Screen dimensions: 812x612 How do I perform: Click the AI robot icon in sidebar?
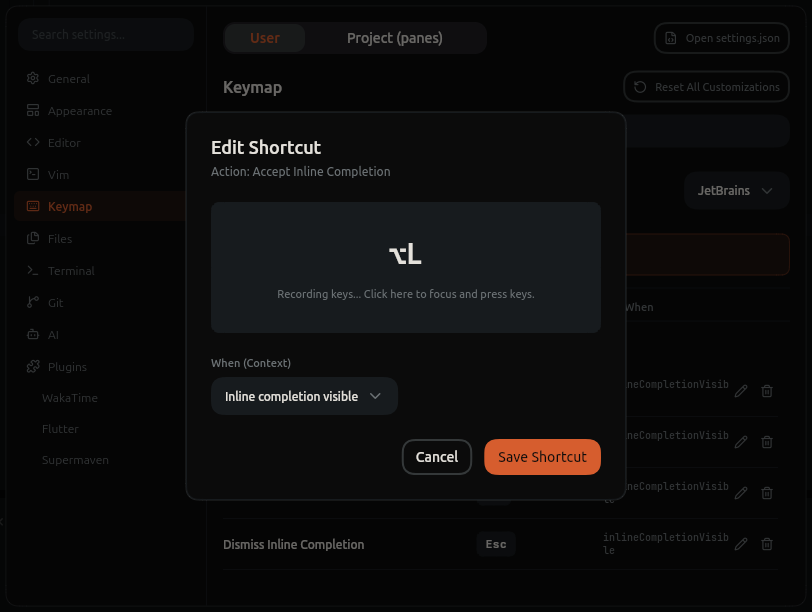tap(33, 335)
